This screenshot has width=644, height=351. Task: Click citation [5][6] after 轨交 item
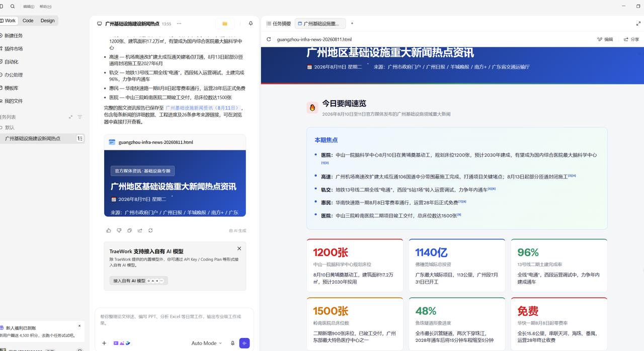(492, 189)
